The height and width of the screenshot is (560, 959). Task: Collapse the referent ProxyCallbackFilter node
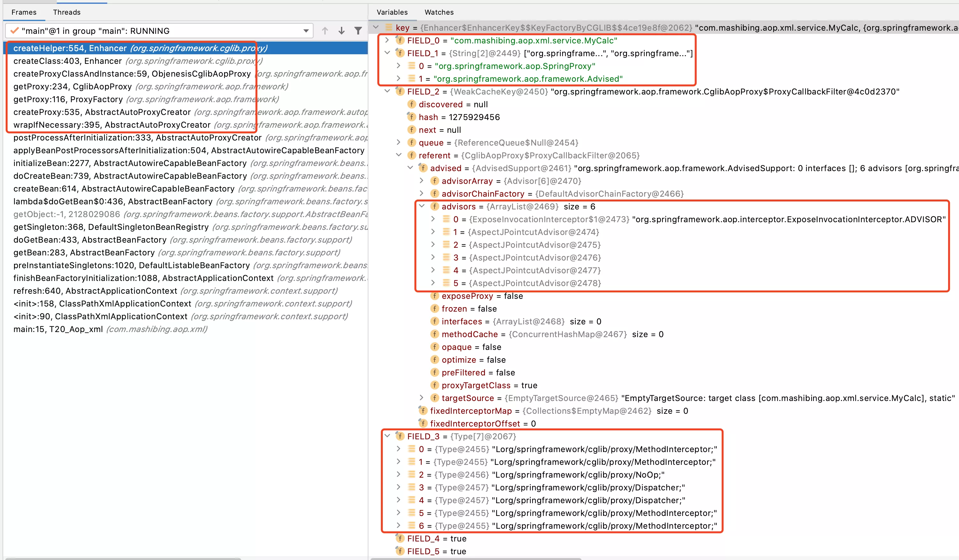point(398,155)
